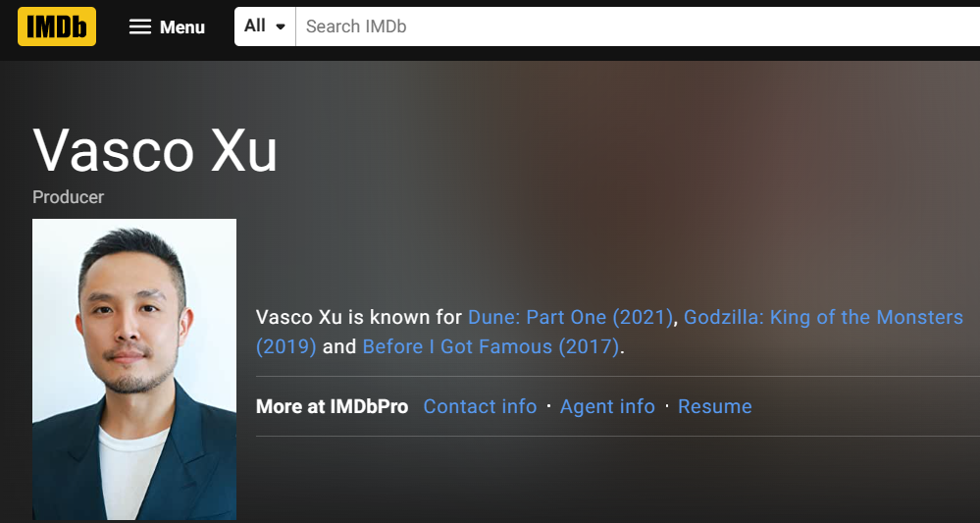
Task: Open the Agent info link
Action: pyautogui.click(x=607, y=406)
